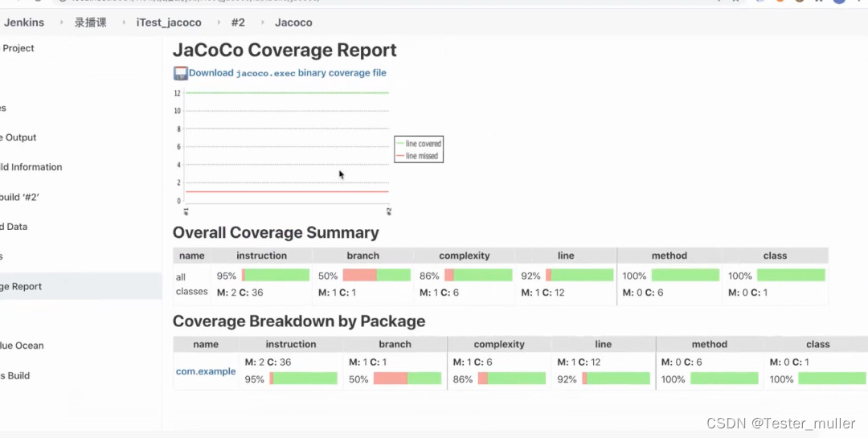
Task: Click 'line covered' legend entry
Action: 419,143
